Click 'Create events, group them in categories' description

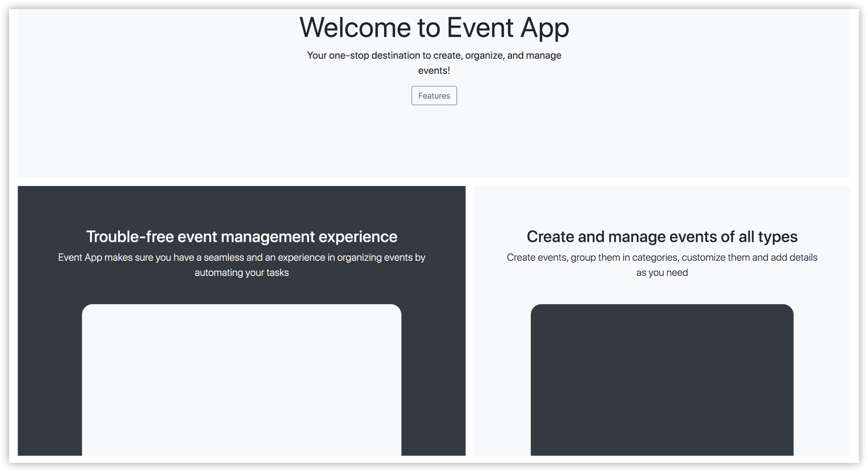(x=662, y=265)
